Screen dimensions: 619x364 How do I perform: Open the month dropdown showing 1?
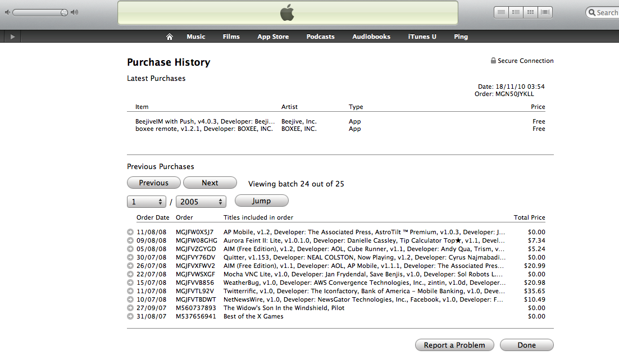point(146,202)
